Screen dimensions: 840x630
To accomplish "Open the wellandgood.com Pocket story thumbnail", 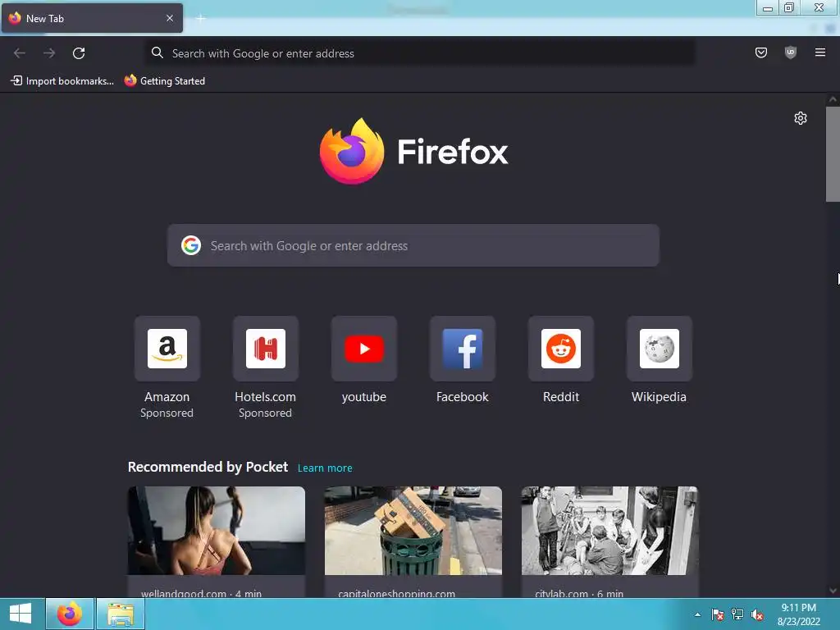I will (x=217, y=531).
